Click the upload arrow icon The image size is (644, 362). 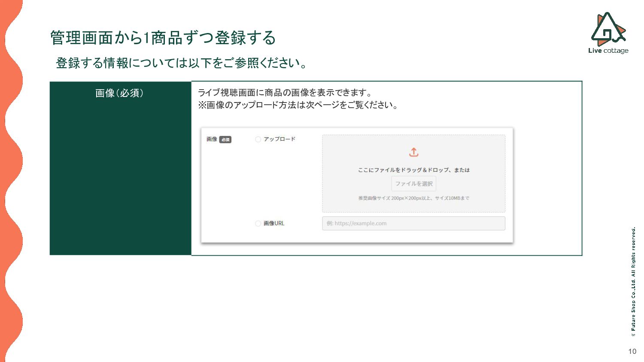click(413, 152)
